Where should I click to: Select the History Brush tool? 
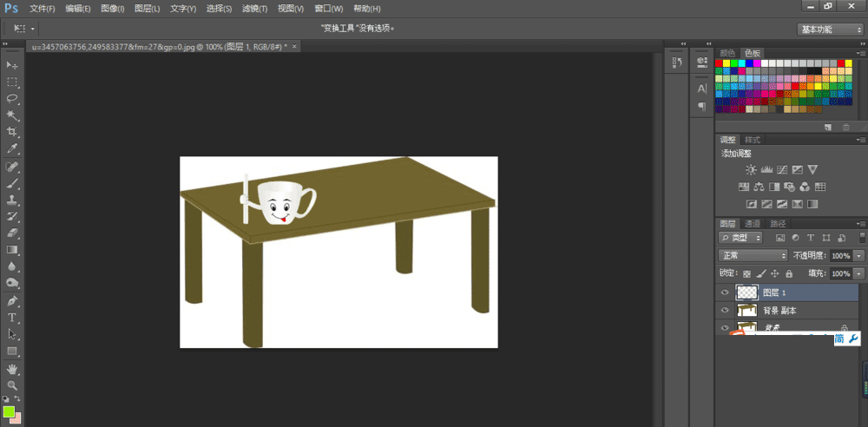[x=12, y=217]
